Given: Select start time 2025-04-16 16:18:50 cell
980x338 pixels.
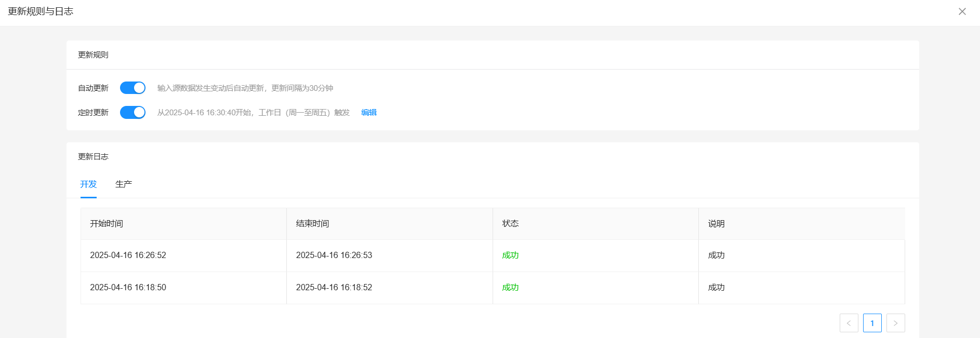Looking at the screenshot, I should (128, 288).
